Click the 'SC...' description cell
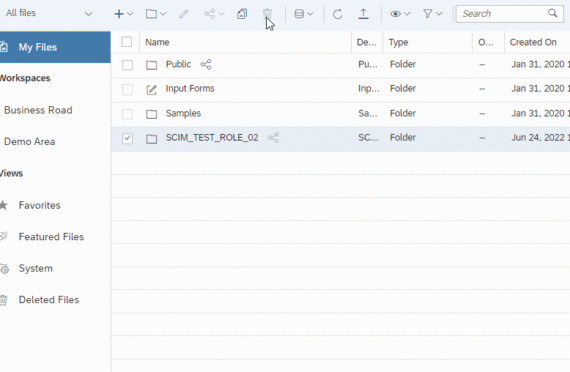Image resolution: width=570 pixels, height=372 pixels. 368,137
